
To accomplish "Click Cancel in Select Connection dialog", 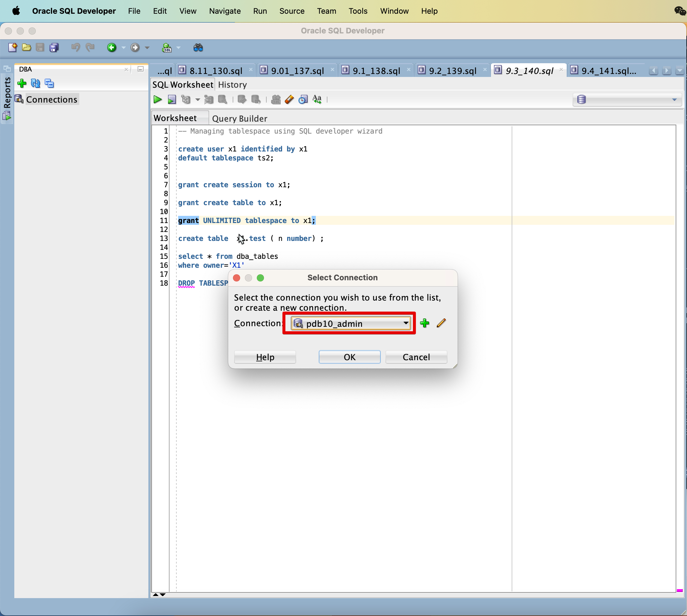I will [x=416, y=357].
